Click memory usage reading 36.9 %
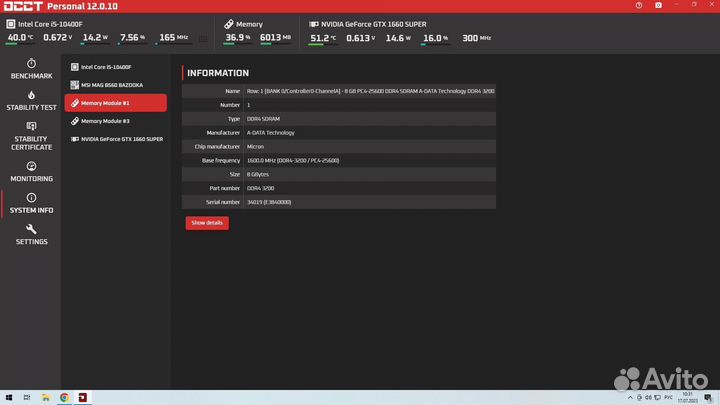The image size is (720, 405). coord(237,38)
